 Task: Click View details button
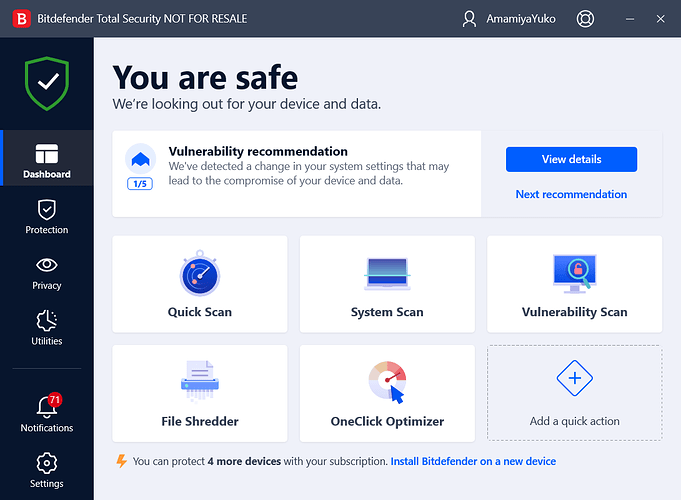[x=571, y=159]
